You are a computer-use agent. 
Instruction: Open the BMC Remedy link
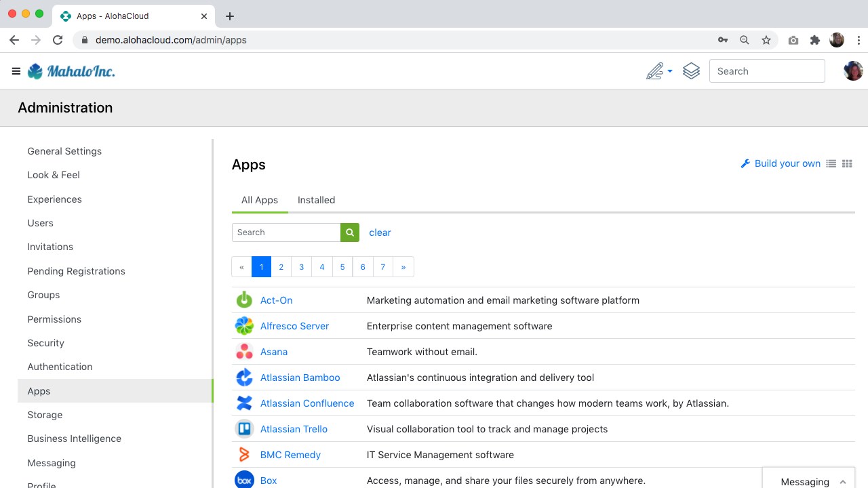[x=290, y=455]
